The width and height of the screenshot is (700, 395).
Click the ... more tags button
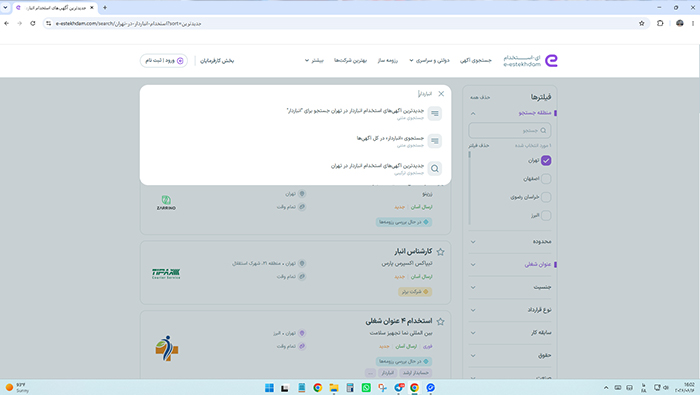coord(370,373)
